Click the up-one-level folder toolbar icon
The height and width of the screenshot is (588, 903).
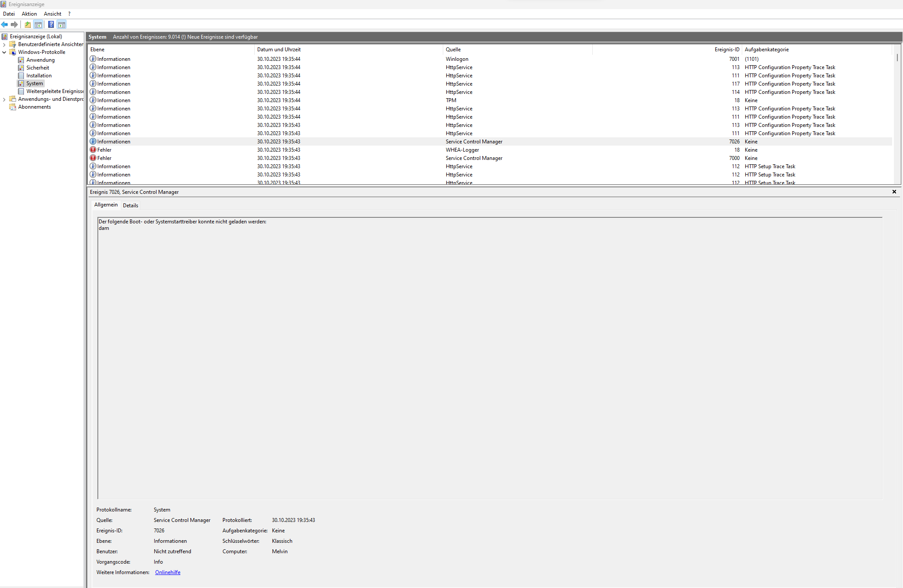[x=28, y=25]
